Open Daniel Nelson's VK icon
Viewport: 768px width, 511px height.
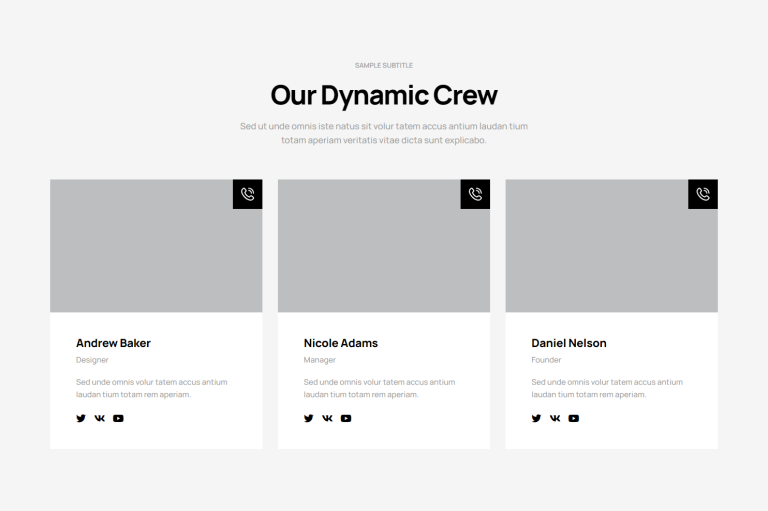(x=555, y=419)
